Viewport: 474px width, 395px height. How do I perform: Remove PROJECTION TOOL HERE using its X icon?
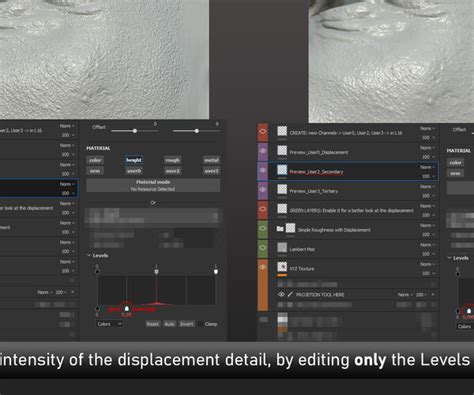click(433, 295)
